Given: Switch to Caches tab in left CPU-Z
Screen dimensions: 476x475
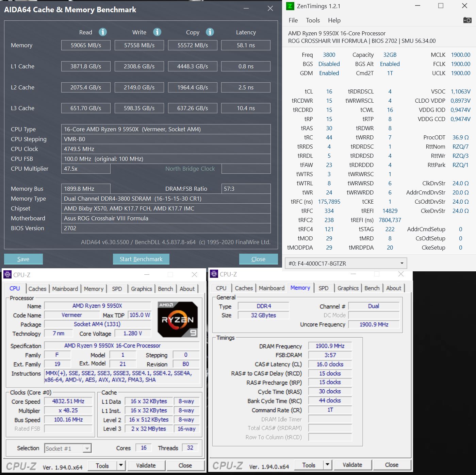Looking at the screenshot, I should [37, 289].
